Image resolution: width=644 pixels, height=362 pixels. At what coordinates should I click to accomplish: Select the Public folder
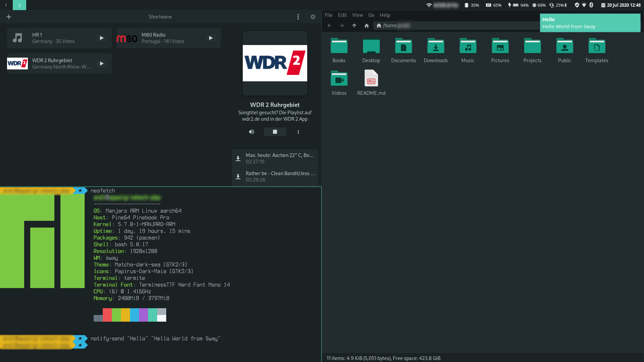click(565, 50)
